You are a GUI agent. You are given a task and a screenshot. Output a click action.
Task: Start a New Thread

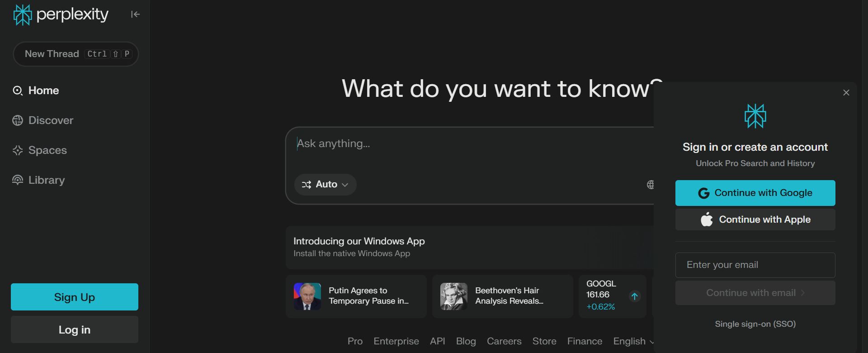75,54
